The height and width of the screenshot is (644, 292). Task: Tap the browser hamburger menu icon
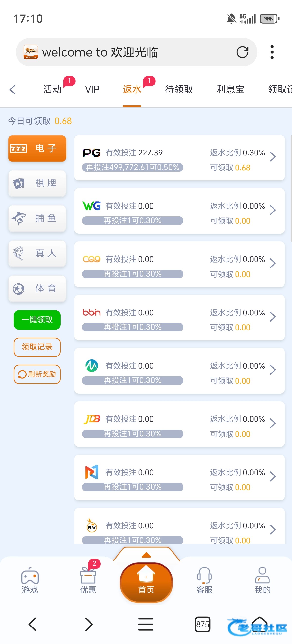[x=146, y=624]
